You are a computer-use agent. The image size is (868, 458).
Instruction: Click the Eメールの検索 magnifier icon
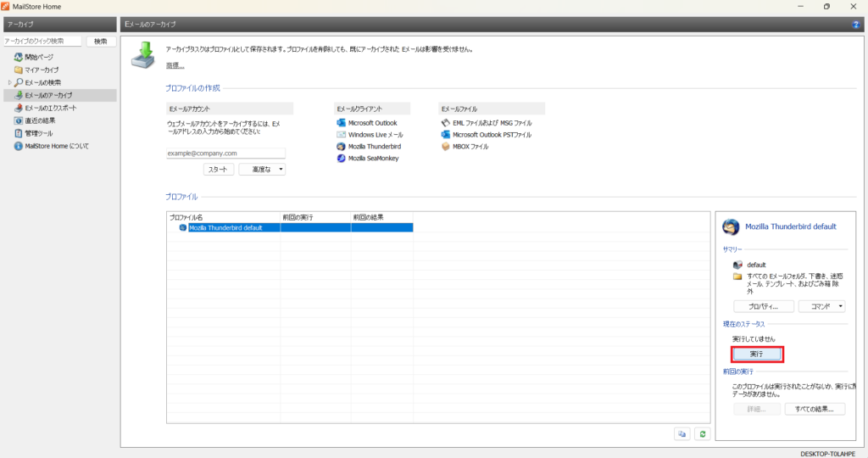(x=19, y=82)
